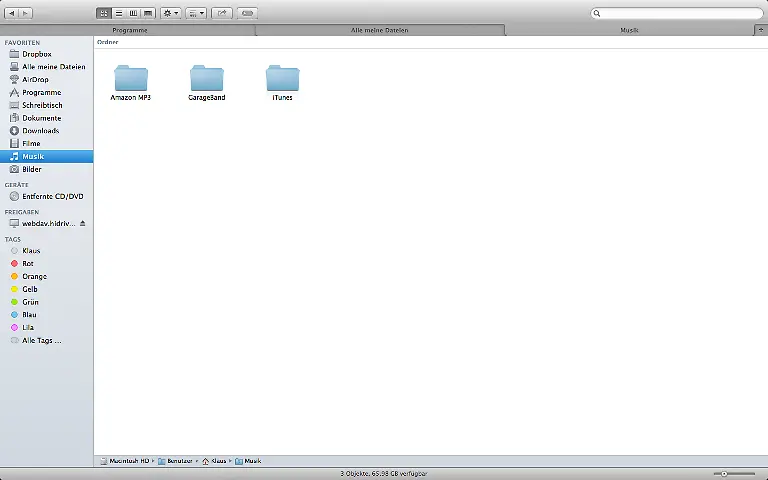Open Dokumente in the sidebar

click(x=47, y=118)
